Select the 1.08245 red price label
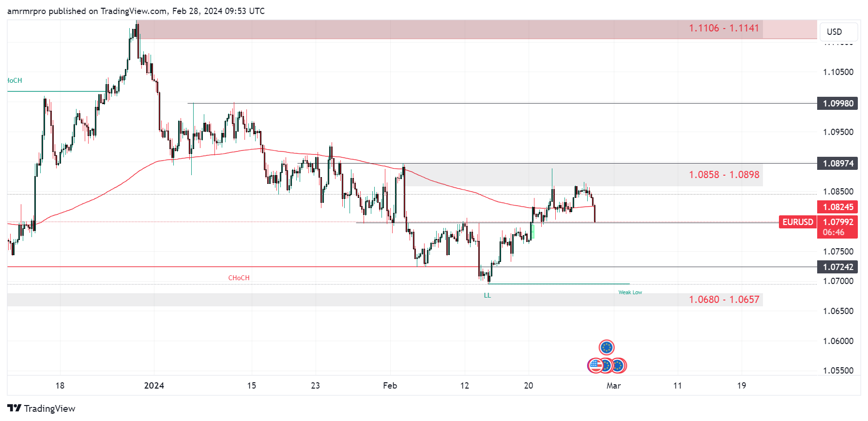The width and height of the screenshot is (868, 421). (x=838, y=207)
